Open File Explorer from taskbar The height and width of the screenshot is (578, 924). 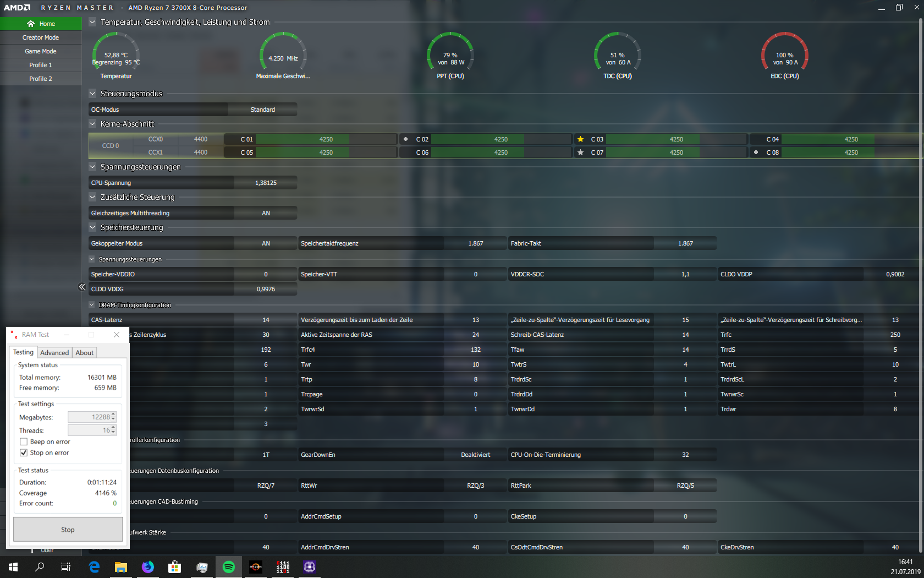point(121,566)
